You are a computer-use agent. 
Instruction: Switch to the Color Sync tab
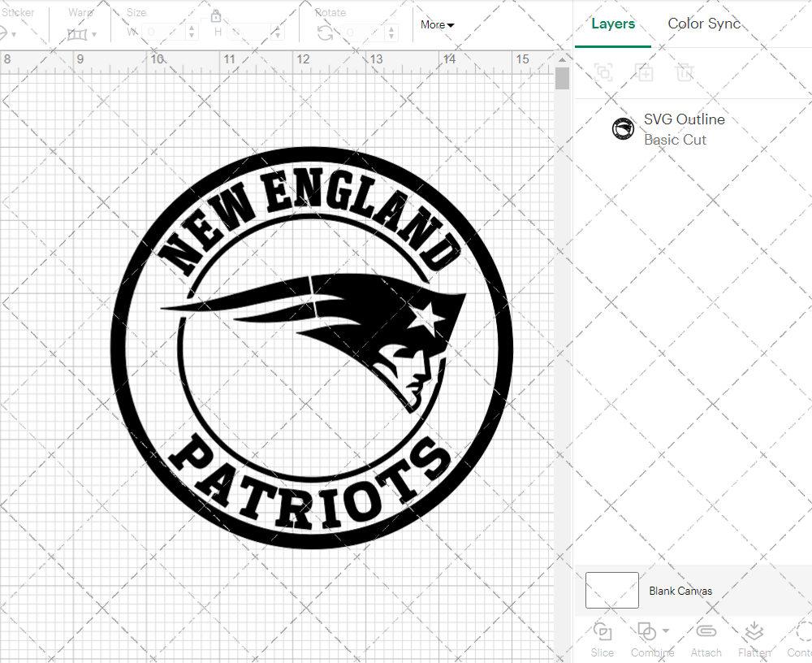point(704,24)
